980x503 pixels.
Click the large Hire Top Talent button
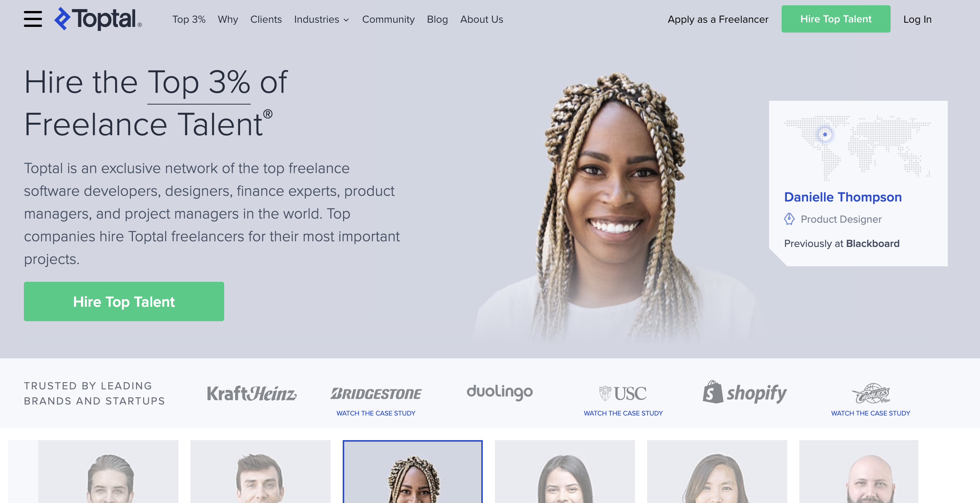124,301
